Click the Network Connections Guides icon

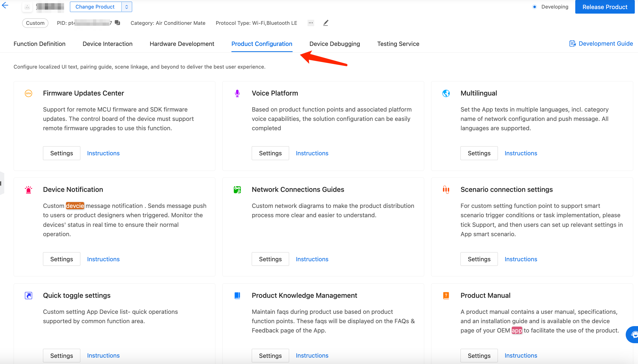pos(237,189)
